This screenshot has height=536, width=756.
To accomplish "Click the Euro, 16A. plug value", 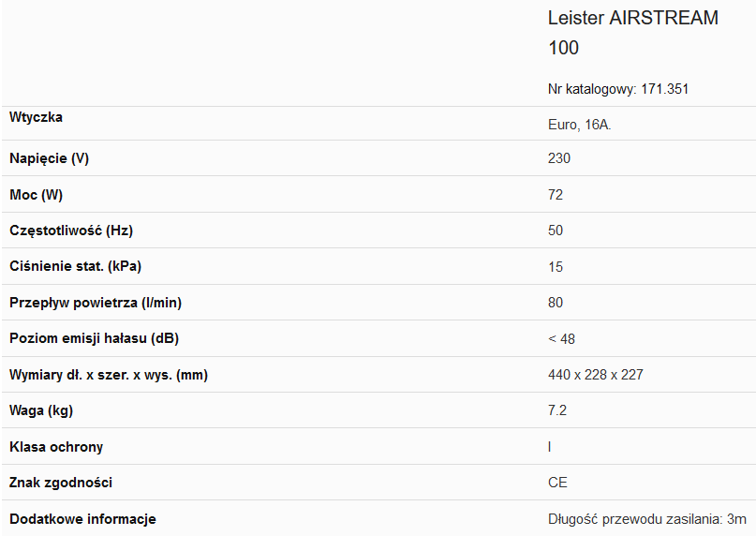I will [579, 125].
